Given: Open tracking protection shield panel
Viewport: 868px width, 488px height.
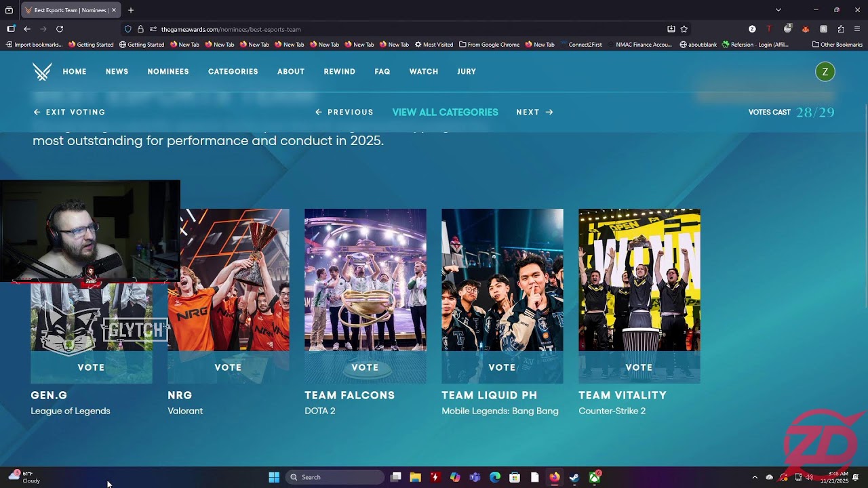Looking at the screenshot, I should [127, 29].
